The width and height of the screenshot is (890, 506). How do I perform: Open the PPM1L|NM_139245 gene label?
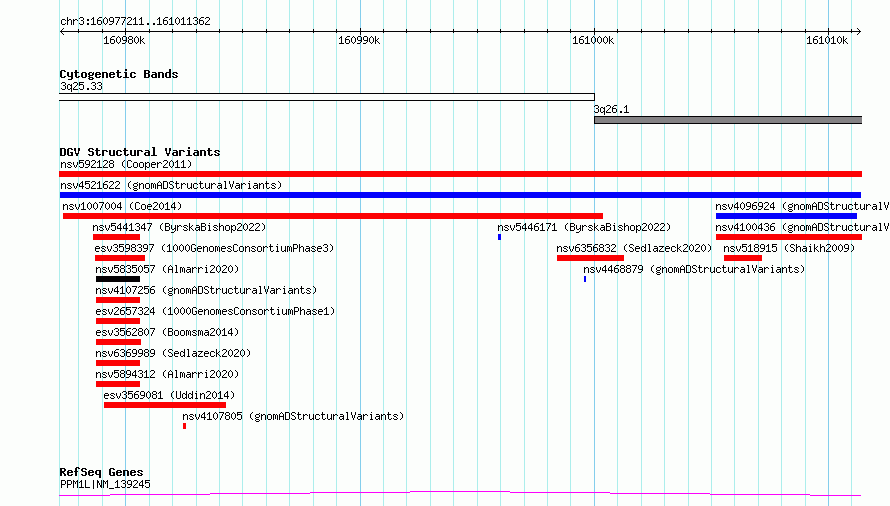click(x=105, y=484)
